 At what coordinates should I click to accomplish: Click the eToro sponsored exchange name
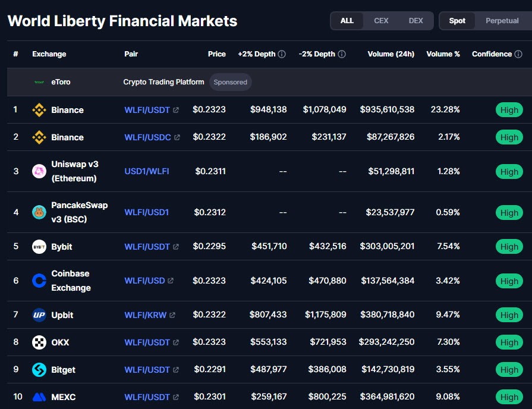pyautogui.click(x=61, y=82)
